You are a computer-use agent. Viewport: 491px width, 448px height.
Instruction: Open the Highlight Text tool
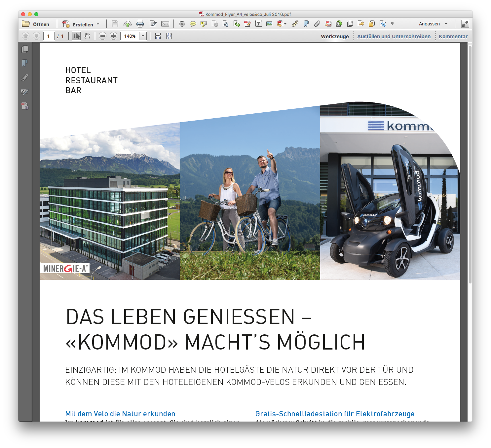[x=204, y=24]
